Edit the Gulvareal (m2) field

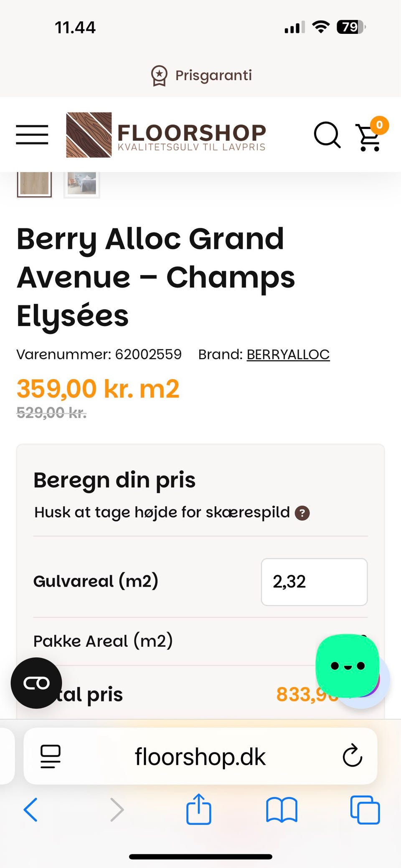314,582
